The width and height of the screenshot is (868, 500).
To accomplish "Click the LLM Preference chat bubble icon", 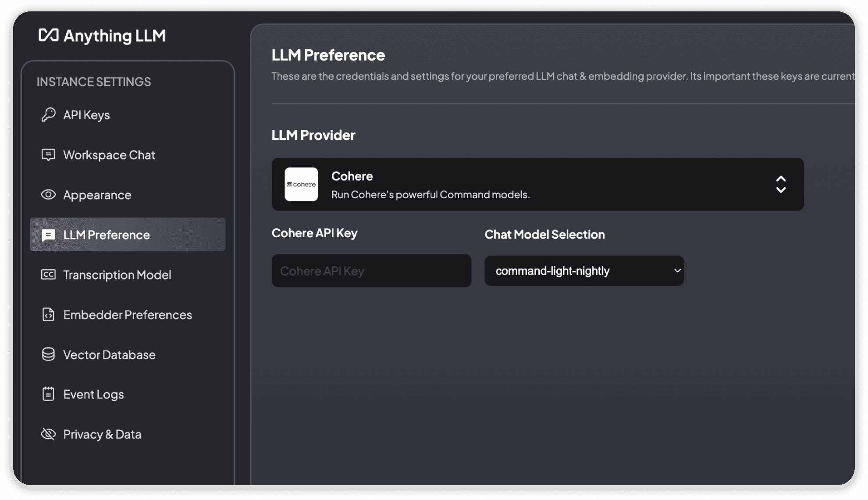I will (48, 235).
